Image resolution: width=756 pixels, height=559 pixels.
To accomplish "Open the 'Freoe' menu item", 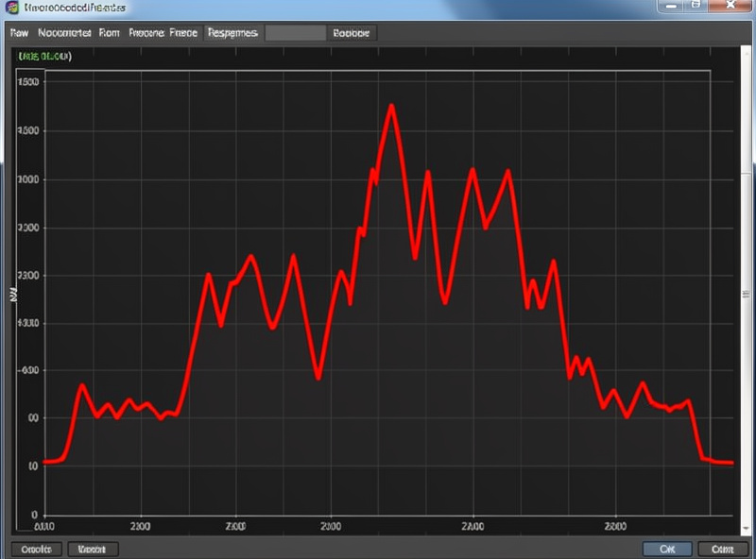I will click(183, 33).
